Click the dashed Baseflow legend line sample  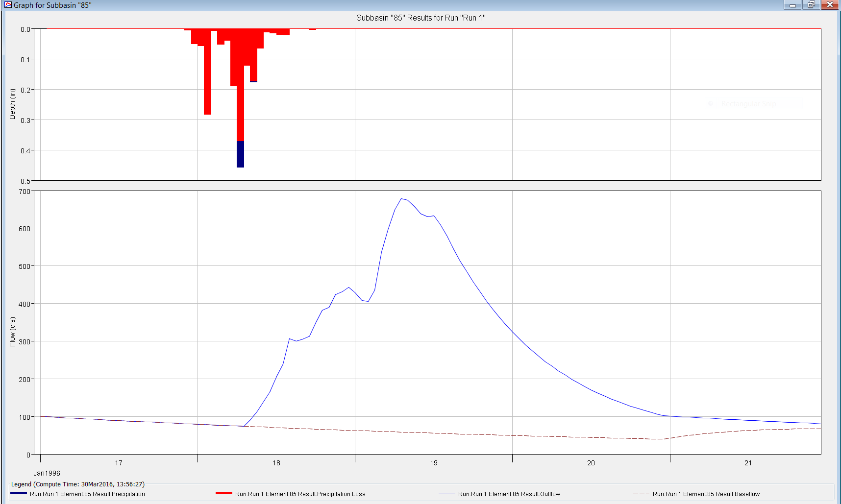[x=641, y=494]
